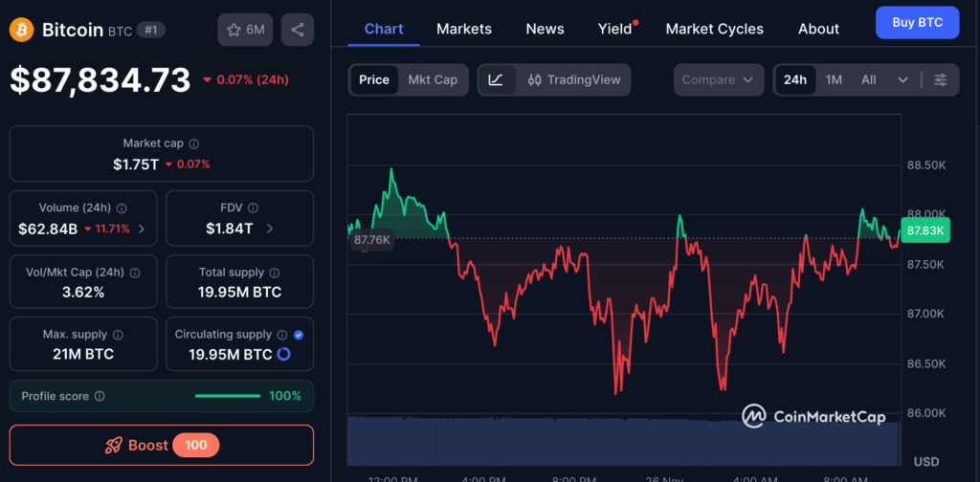Open chart settings sliders icon
The height and width of the screenshot is (482, 980).
coord(941,79)
